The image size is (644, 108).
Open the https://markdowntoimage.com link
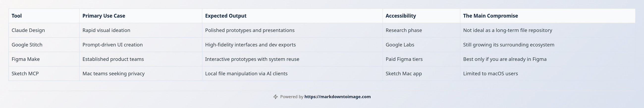click(338, 97)
